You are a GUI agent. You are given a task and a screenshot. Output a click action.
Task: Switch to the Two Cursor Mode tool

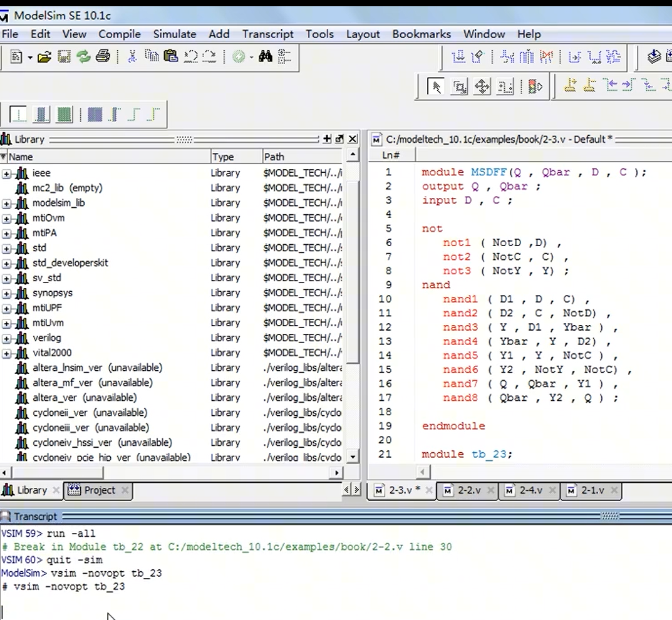click(x=505, y=87)
